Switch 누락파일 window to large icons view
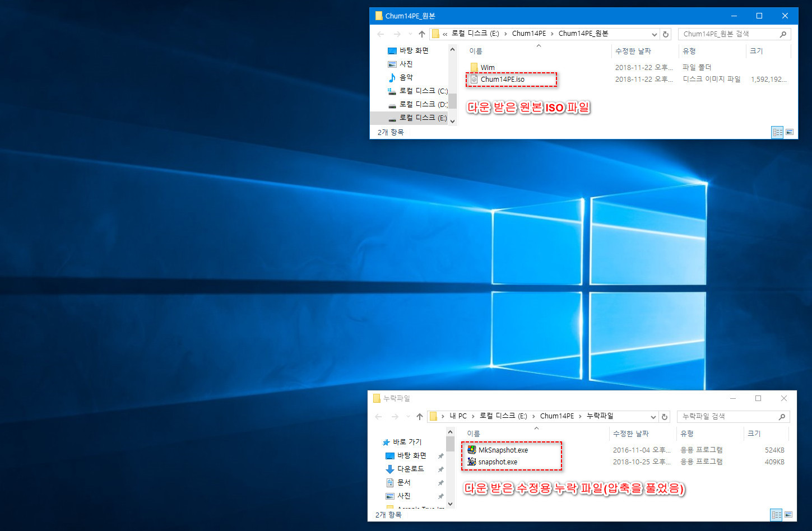Image resolution: width=812 pixels, height=531 pixels. 788,515
